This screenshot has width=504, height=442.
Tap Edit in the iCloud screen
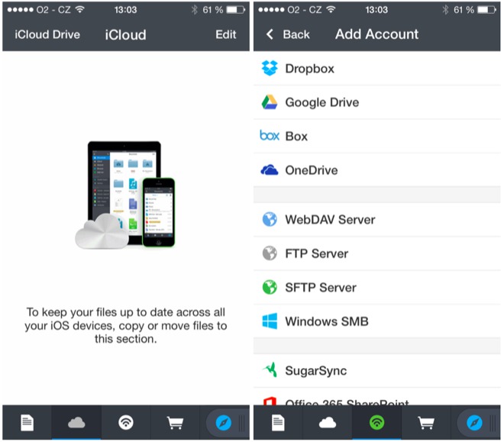point(225,34)
